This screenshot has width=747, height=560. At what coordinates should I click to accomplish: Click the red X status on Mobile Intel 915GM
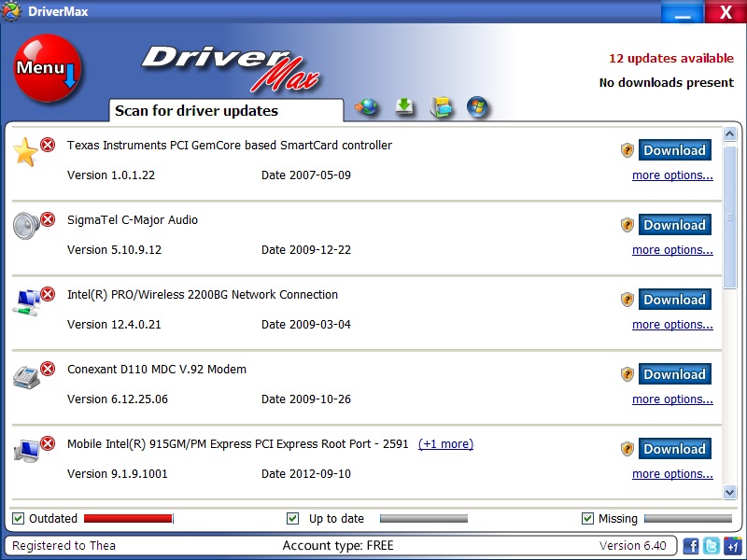pyautogui.click(x=48, y=443)
